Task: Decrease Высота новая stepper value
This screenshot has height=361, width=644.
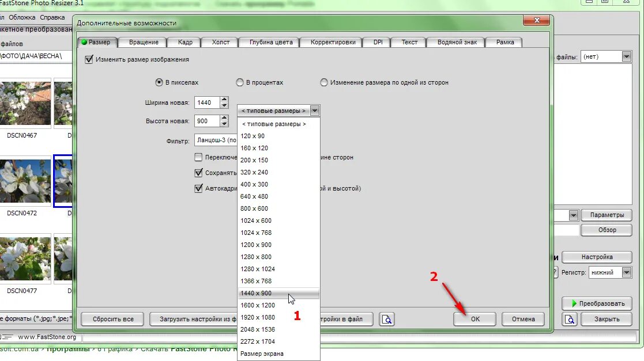Action: (224, 124)
